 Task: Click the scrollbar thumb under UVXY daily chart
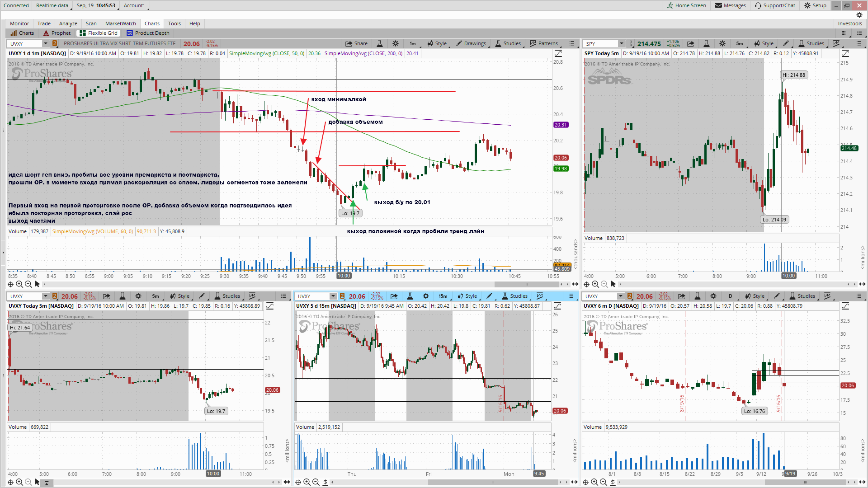coord(806,482)
